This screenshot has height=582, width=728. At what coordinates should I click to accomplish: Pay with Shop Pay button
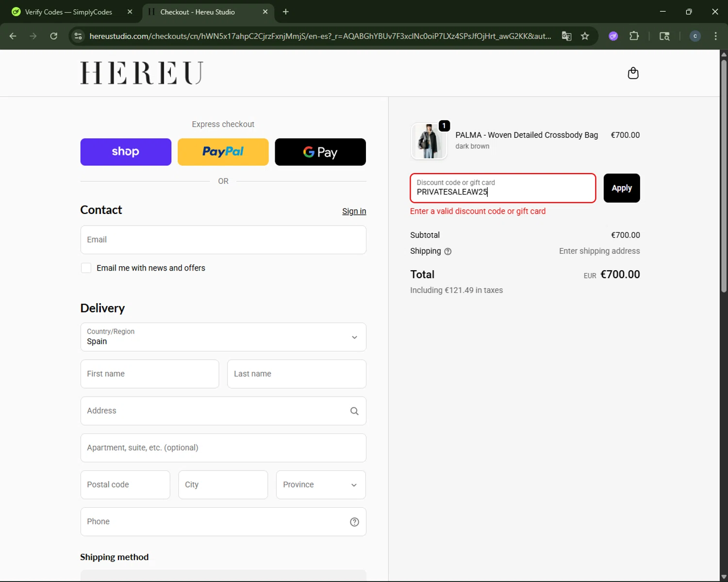click(126, 152)
